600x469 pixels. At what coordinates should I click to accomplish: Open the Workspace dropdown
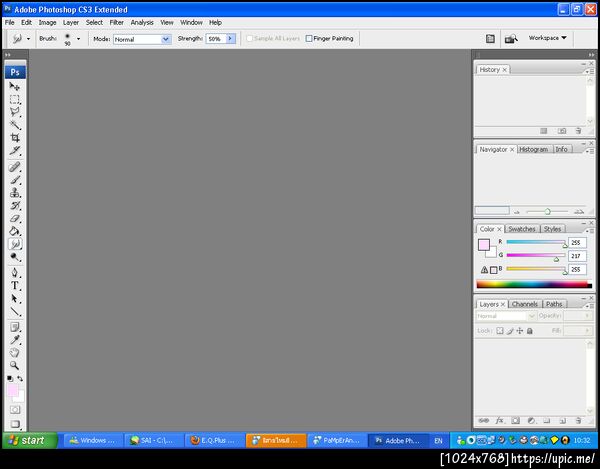coord(548,38)
